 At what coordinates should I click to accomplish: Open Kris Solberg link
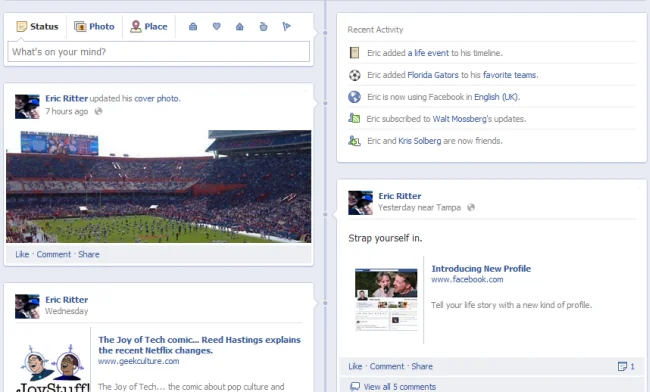point(420,141)
